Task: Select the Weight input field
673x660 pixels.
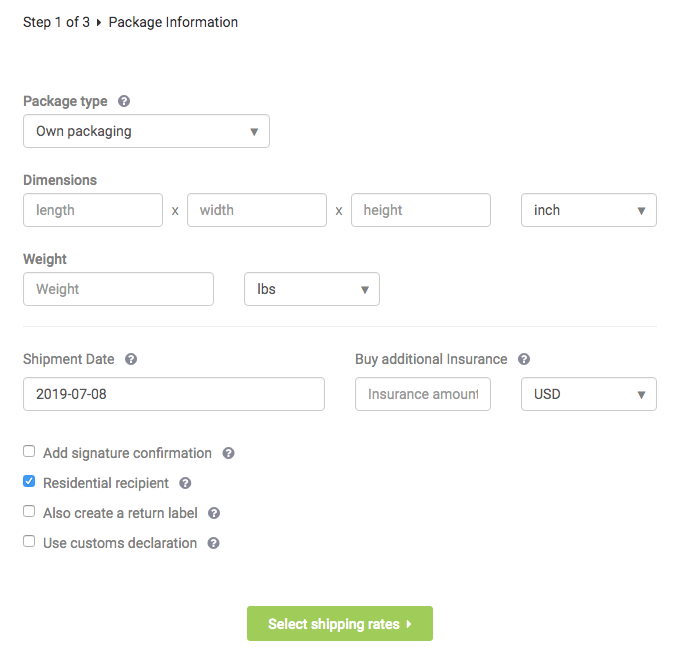Action: click(118, 289)
